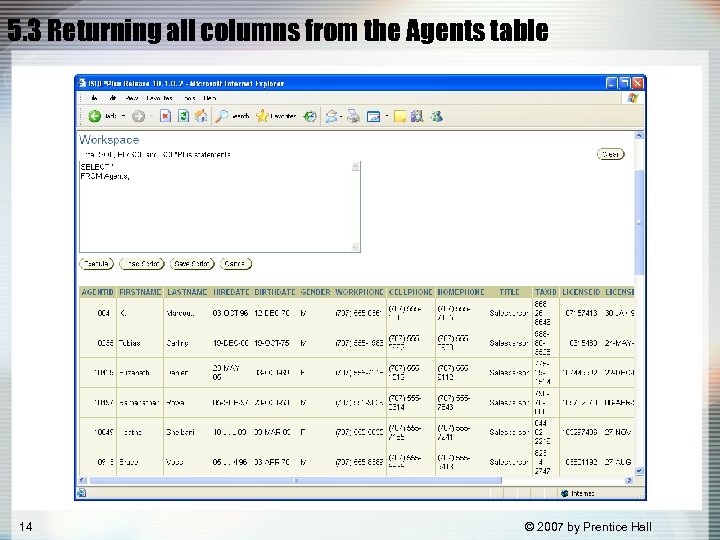This screenshot has width=720, height=540.
Task: Click the Execute button
Action: tap(96, 264)
